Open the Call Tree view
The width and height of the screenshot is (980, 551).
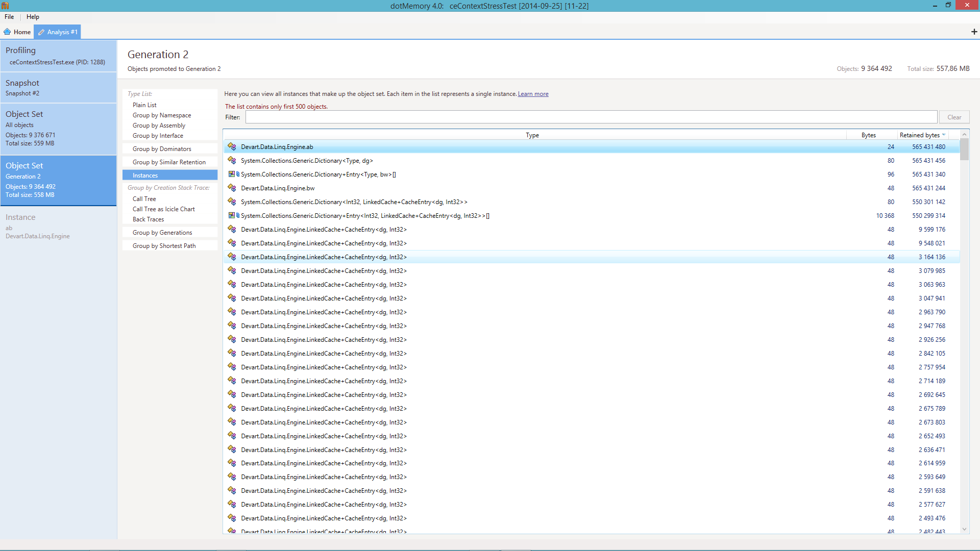[144, 199]
